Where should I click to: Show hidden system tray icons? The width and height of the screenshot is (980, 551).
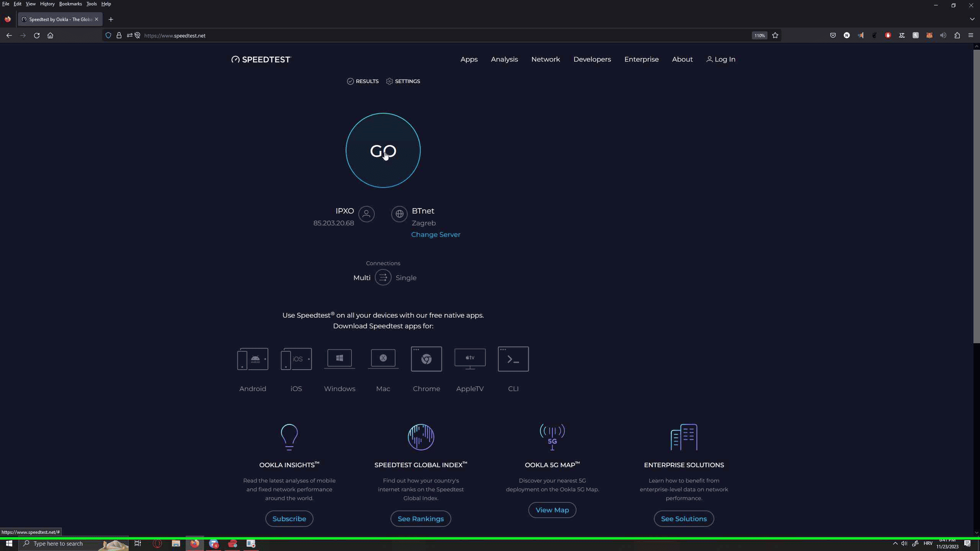(x=895, y=544)
